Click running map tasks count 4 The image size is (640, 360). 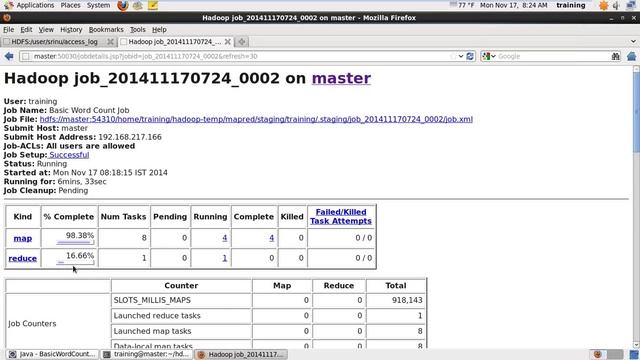(224, 238)
